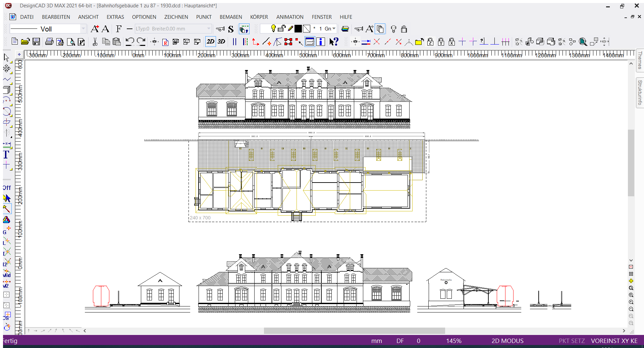Click the bold S text style icon

pyautogui.click(x=231, y=29)
